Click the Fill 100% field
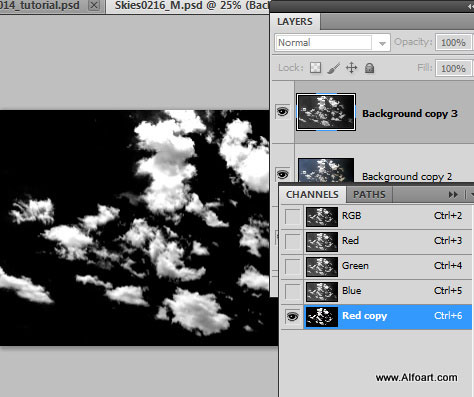474x397 pixels. point(453,68)
